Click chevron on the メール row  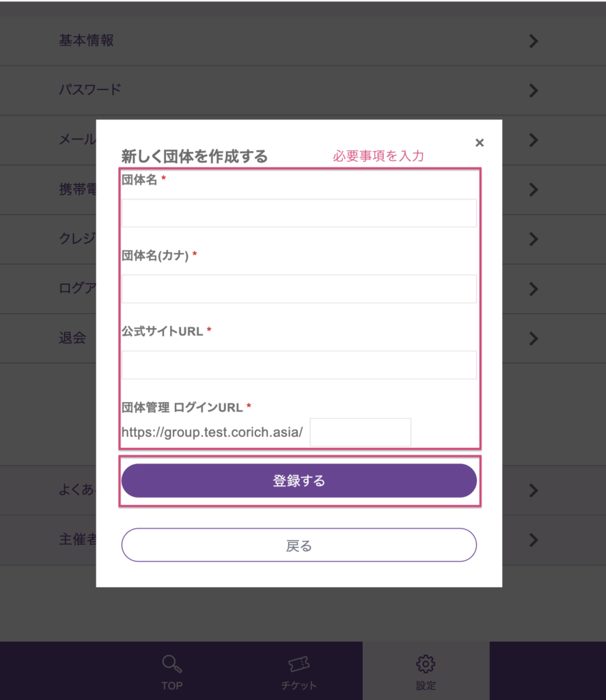tap(534, 140)
